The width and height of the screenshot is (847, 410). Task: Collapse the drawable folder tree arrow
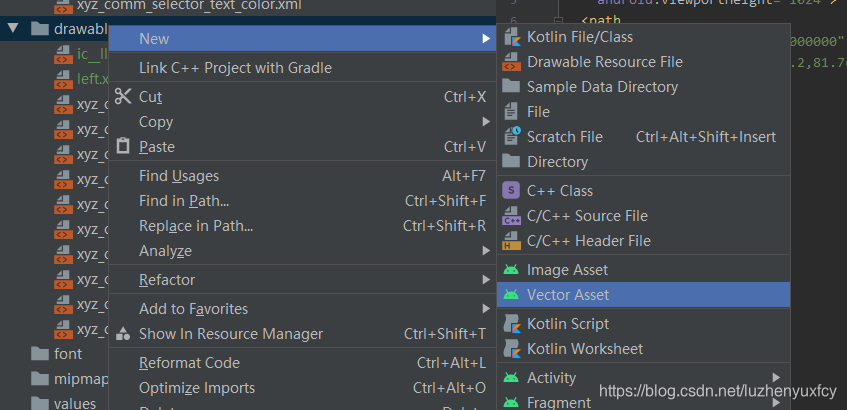point(13,28)
